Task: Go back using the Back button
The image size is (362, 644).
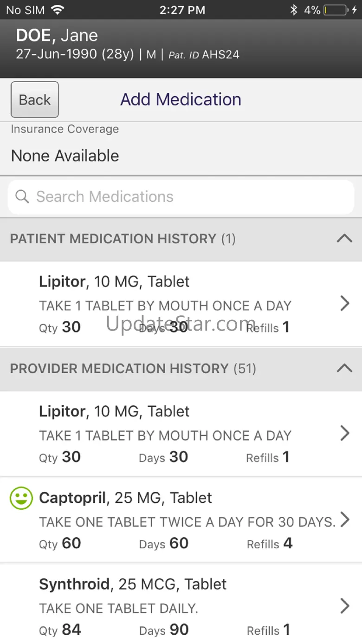Action: 35,99
